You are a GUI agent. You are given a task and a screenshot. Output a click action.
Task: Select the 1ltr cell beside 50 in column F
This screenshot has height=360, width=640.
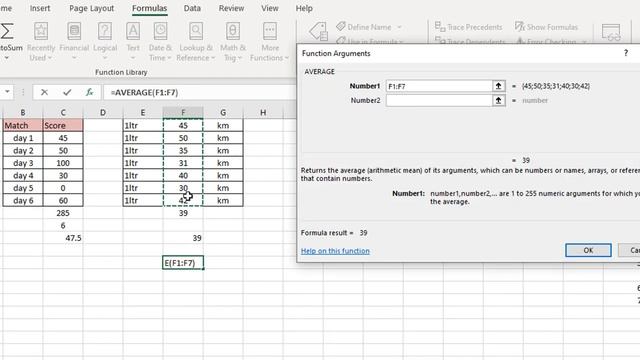point(143,138)
